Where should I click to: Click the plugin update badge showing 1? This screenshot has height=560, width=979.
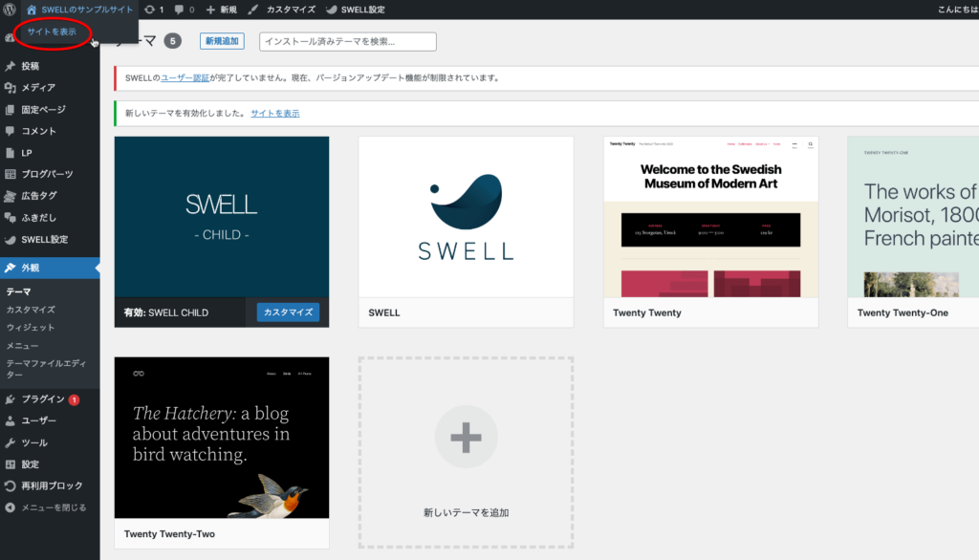pyautogui.click(x=75, y=399)
